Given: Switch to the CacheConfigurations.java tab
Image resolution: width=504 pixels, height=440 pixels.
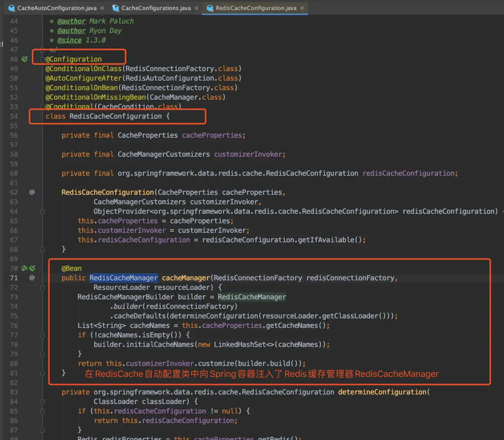Looking at the screenshot, I should pyautogui.click(x=156, y=8).
